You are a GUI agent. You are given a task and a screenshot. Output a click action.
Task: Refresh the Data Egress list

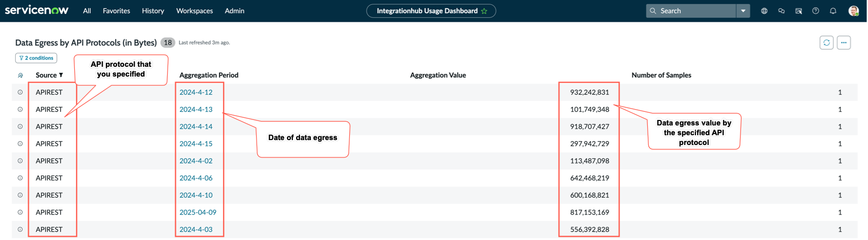pyautogui.click(x=827, y=42)
